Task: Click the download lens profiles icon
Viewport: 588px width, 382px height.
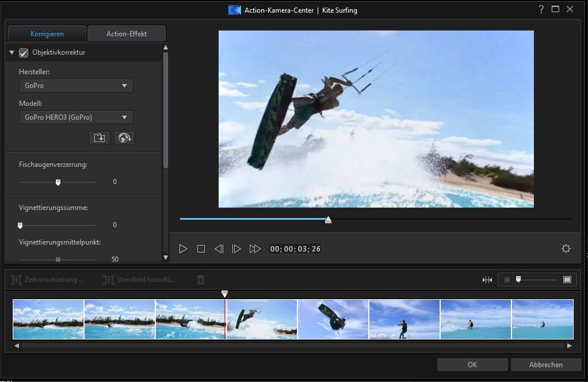Action: 124,138
